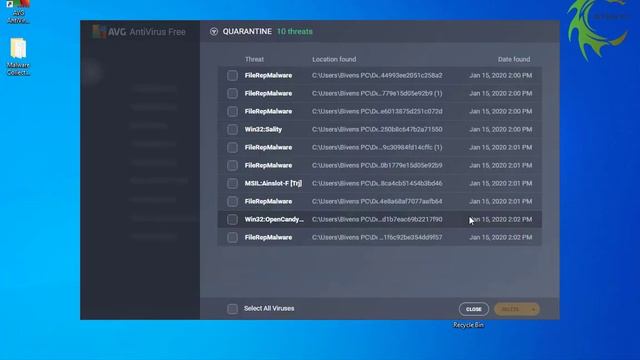
Task: Tick checkbox for threat ending 0b1779e15d05e92b9
Action: coord(232,165)
